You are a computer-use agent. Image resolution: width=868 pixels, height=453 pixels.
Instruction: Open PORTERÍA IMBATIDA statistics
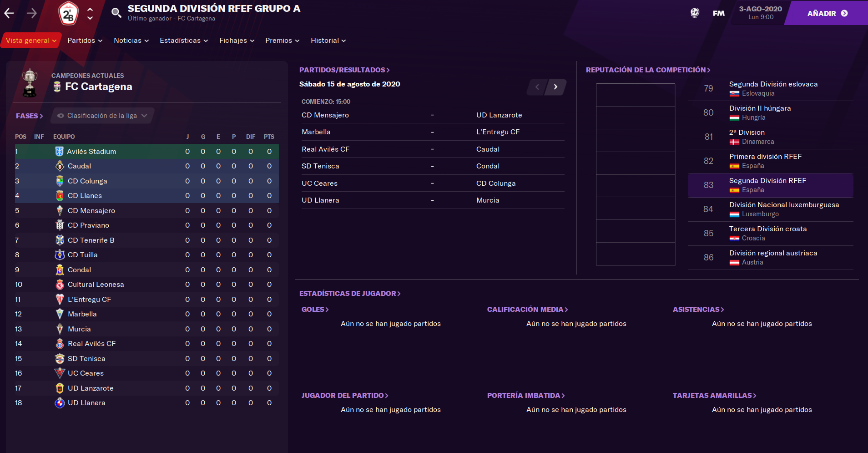[526, 396]
